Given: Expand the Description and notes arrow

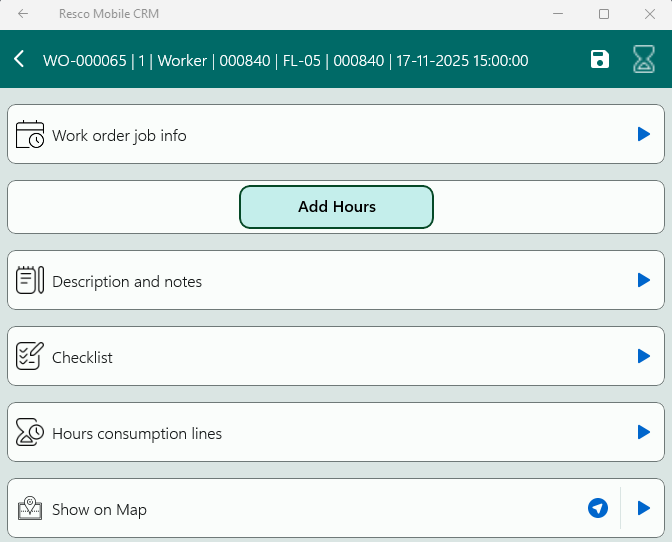Looking at the screenshot, I should point(644,281).
